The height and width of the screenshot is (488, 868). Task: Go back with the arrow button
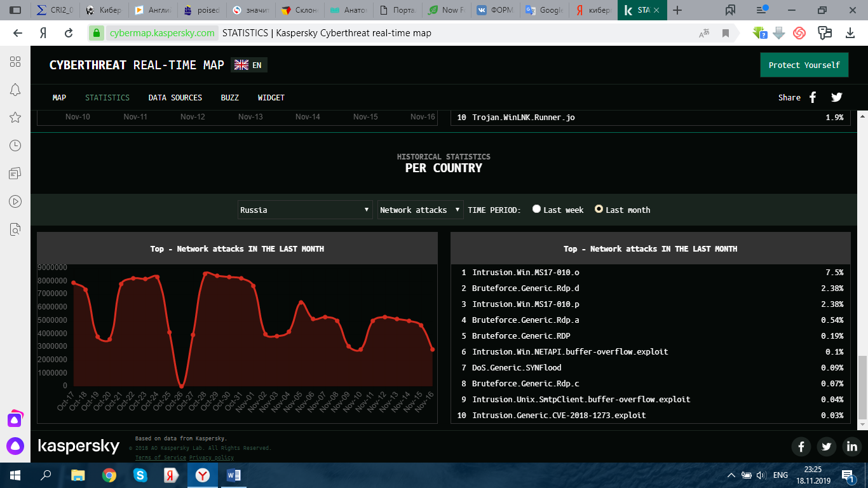18,33
